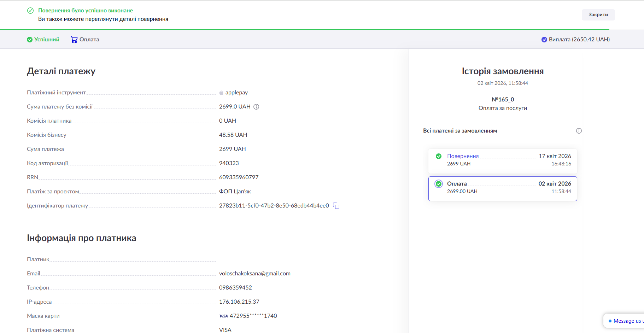Select the Оплата 2699.00 UAH history card

[x=502, y=189]
